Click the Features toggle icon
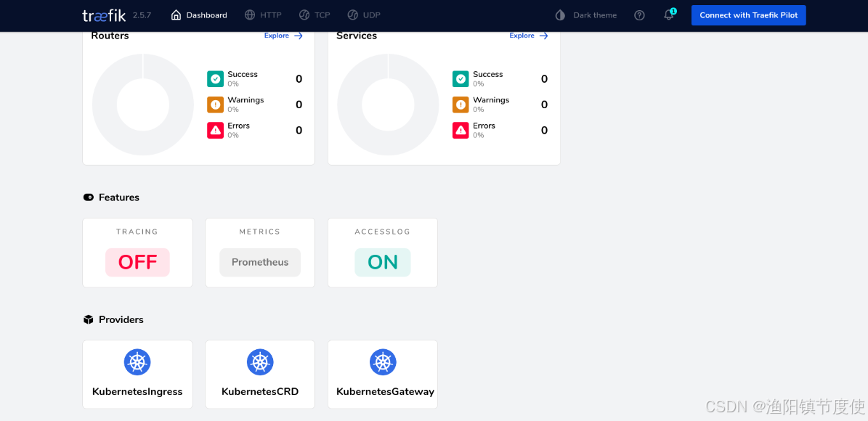The width and height of the screenshot is (868, 421). (x=88, y=197)
